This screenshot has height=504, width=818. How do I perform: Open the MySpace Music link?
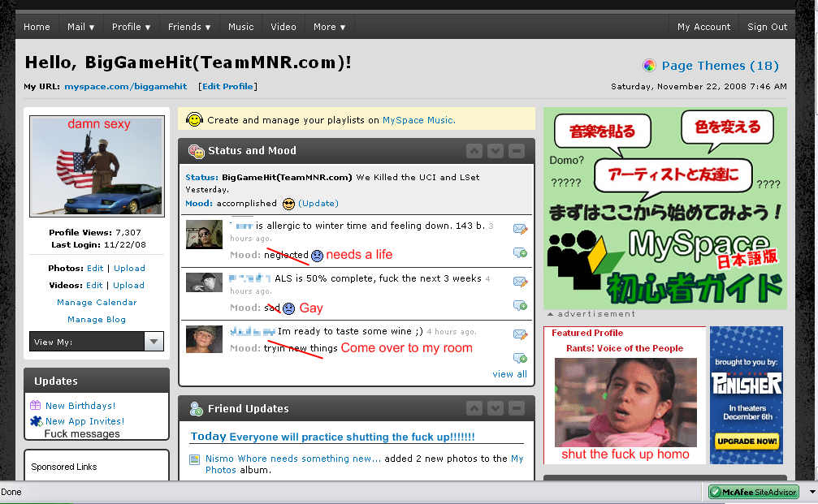tap(419, 120)
